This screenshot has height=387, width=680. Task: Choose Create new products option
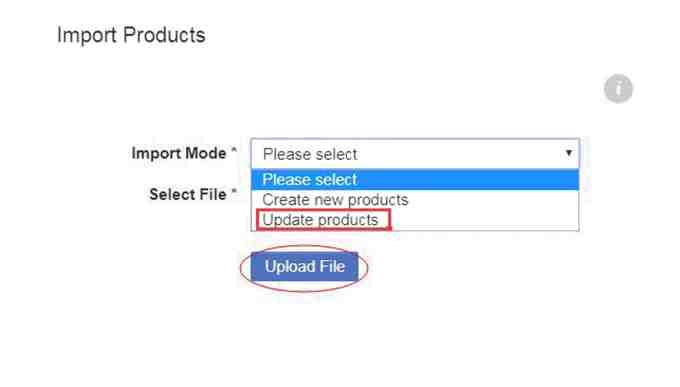click(415, 200)
